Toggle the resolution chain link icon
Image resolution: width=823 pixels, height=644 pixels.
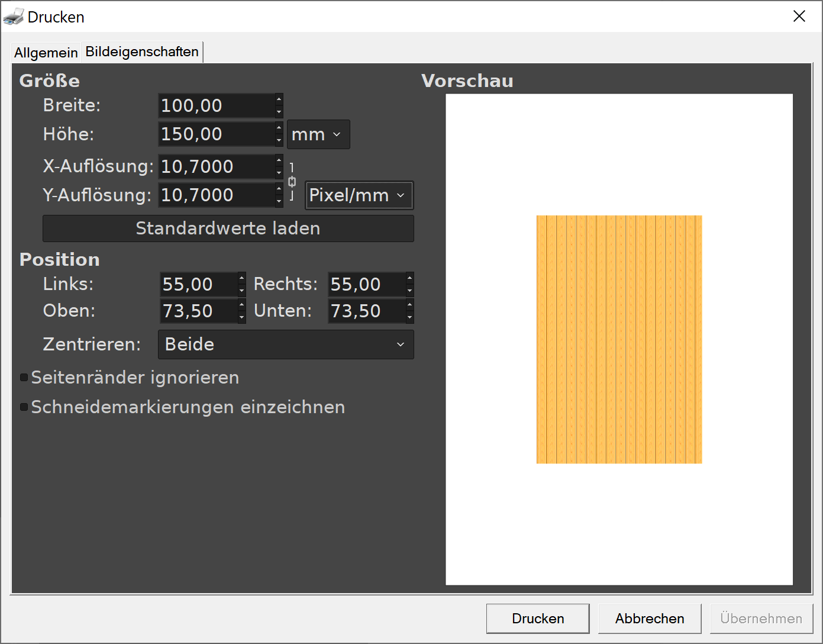pyautogui.click(x=292, y=182)
